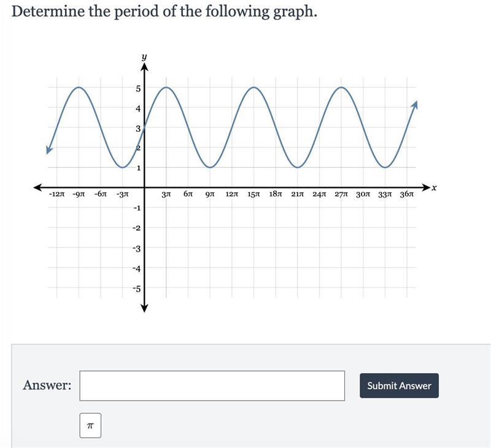The height and width of the screenshot is (448, 491).
Task: Click the y-axis label 5
Action: pyautogui.click(x=138, y=89)
